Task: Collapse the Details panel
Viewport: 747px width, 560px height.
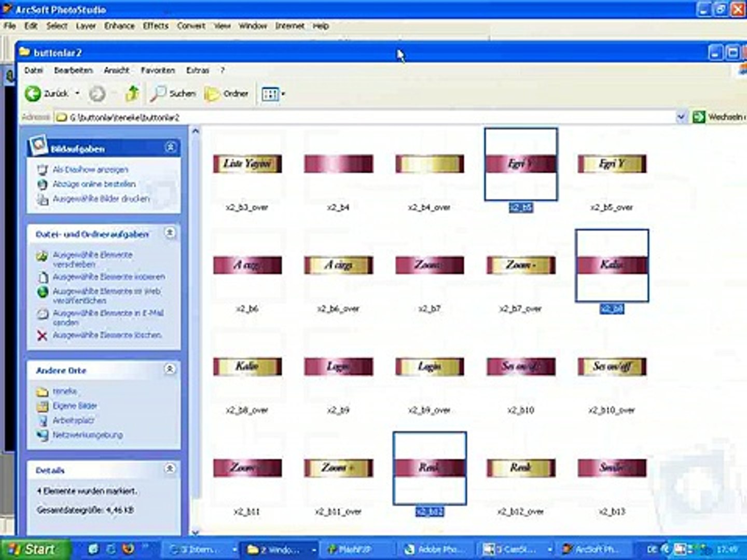Action: tap(170, 469)
